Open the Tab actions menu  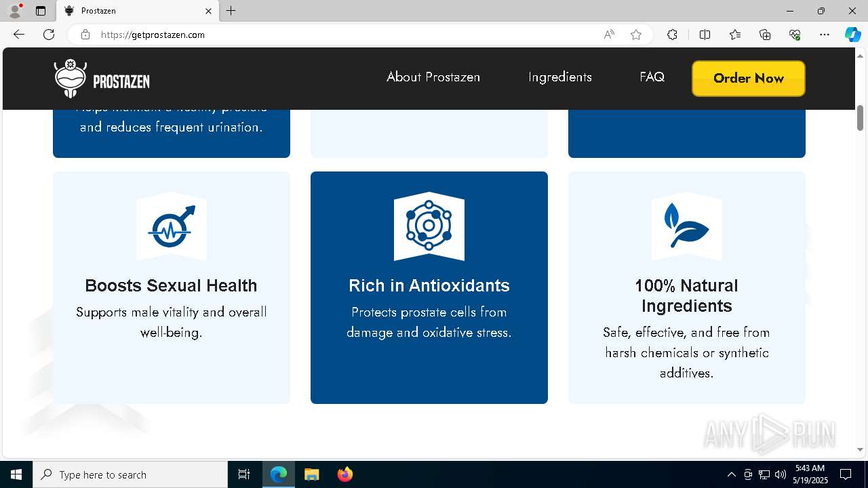click(41, 11)
